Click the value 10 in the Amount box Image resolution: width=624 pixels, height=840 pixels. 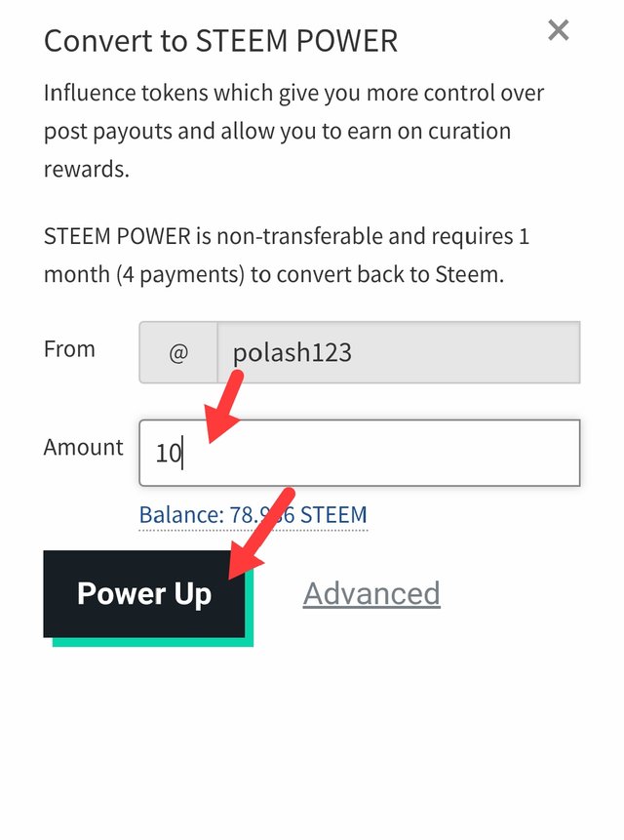(x=169, y=454)
